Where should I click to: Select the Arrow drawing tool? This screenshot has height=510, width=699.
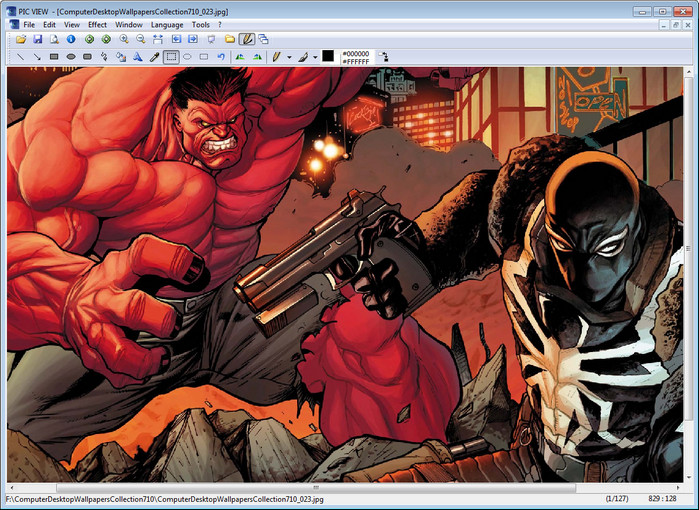coord(37,57)
